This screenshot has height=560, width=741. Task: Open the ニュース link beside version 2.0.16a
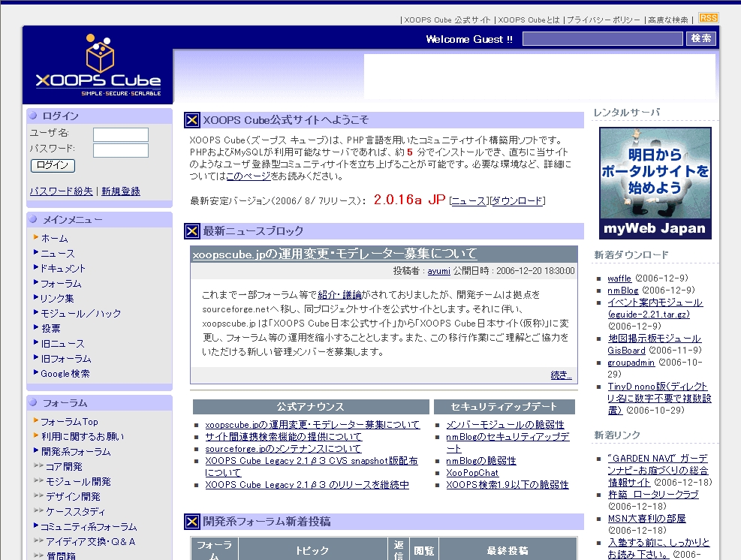coord(468,201)
